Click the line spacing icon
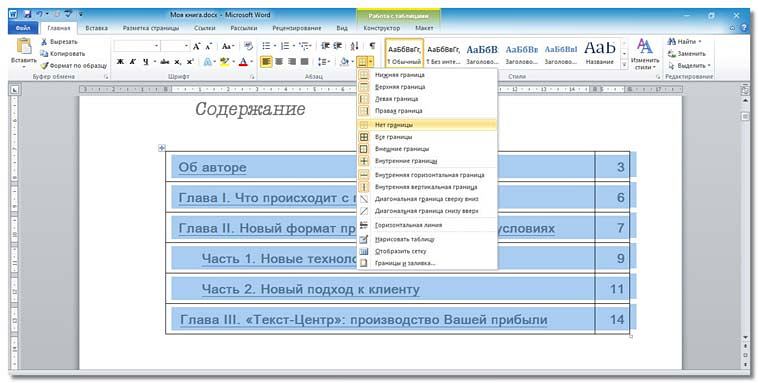 (322, 62)
